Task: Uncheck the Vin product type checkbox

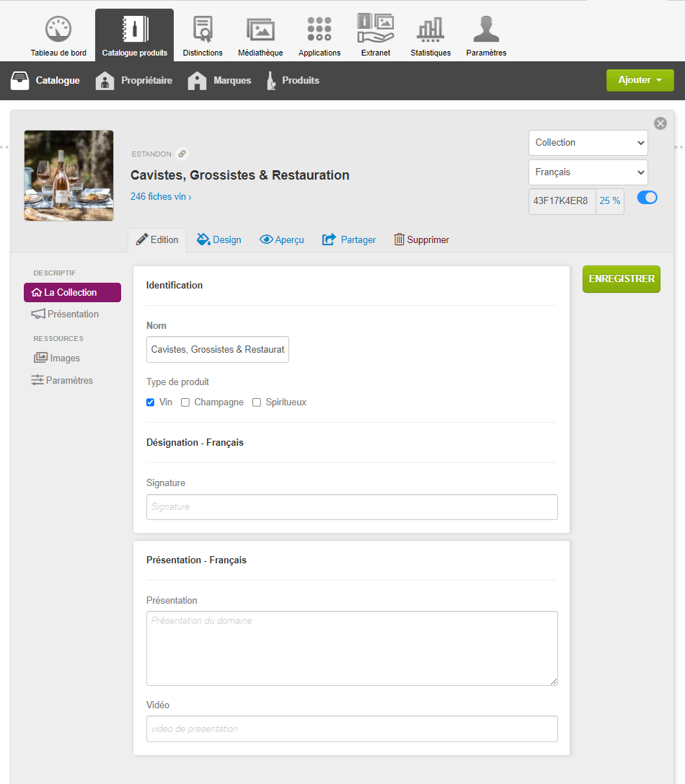Action: 150,402
